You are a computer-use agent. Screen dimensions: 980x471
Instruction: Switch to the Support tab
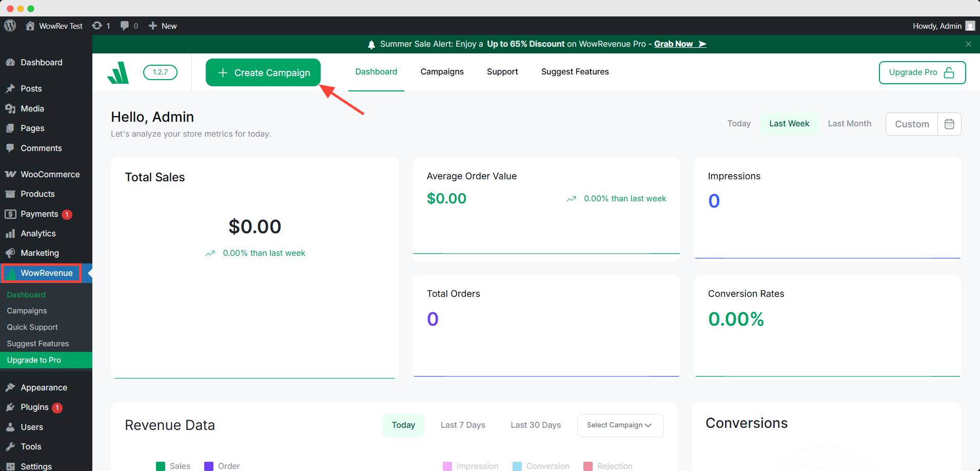coord(502,72)
